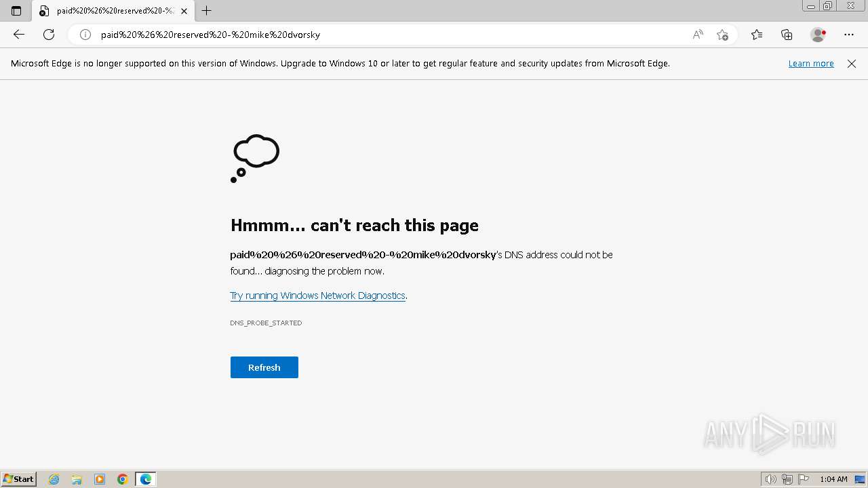868x488 pixels.
Task: Open volume speaker tray icon
Action: 771,479
